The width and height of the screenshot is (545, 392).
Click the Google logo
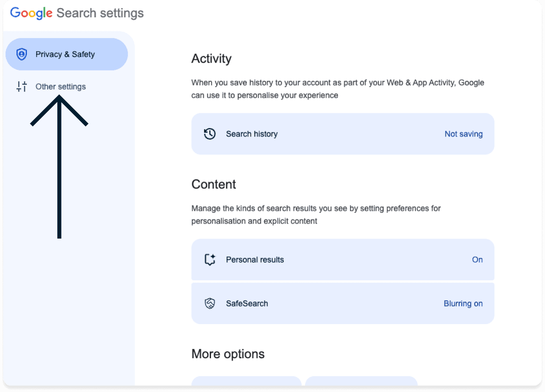tap(31, 13)
